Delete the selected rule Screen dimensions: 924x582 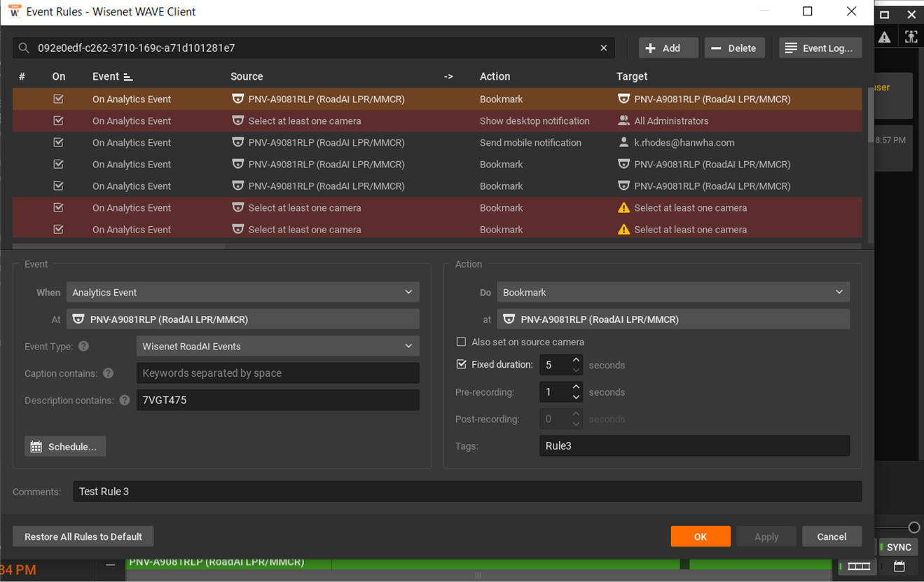tap(734, 48)
